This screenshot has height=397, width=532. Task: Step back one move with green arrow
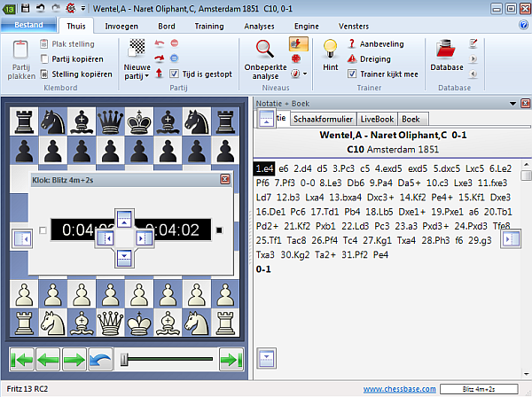tap(49, 359)
